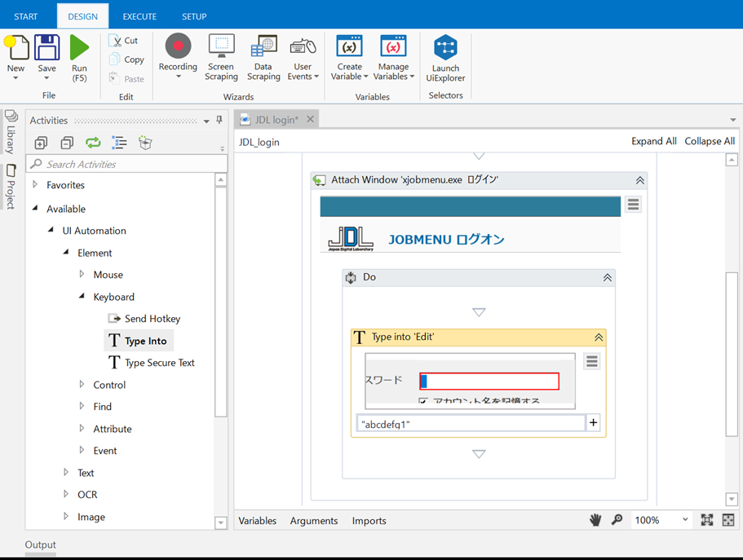
Task: Launch UiExplorer from Selectors group
Action: click(446, 59)
